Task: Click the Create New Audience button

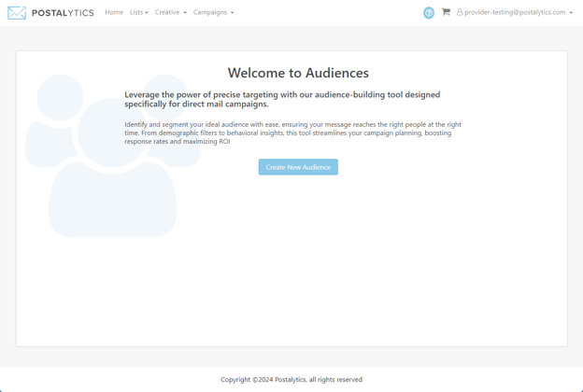Action: [x=298, y=167]
